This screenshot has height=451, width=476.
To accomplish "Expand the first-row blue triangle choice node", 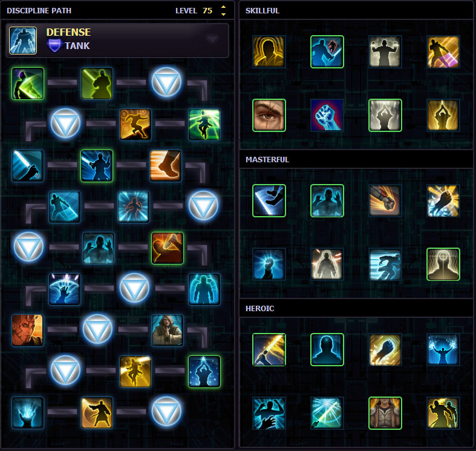I will pyautogui.click(x=166, y=82).
